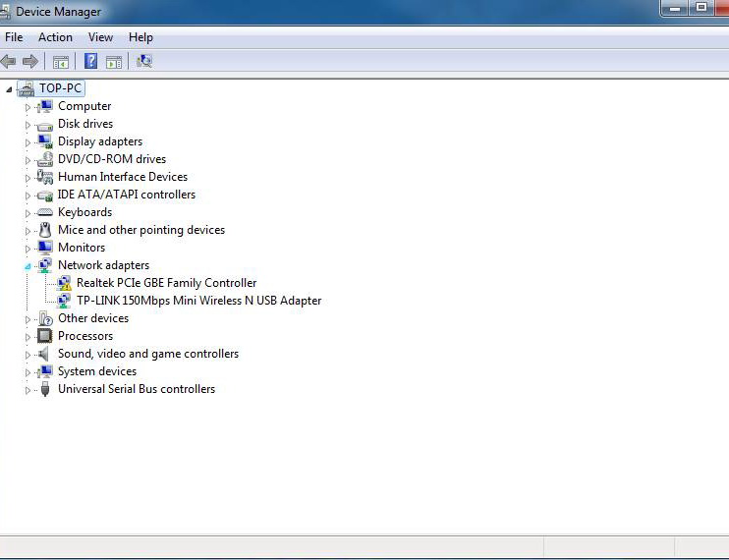729x560 pixels.
Task: Click the Processors category icon
Action: tap(45, 336)
